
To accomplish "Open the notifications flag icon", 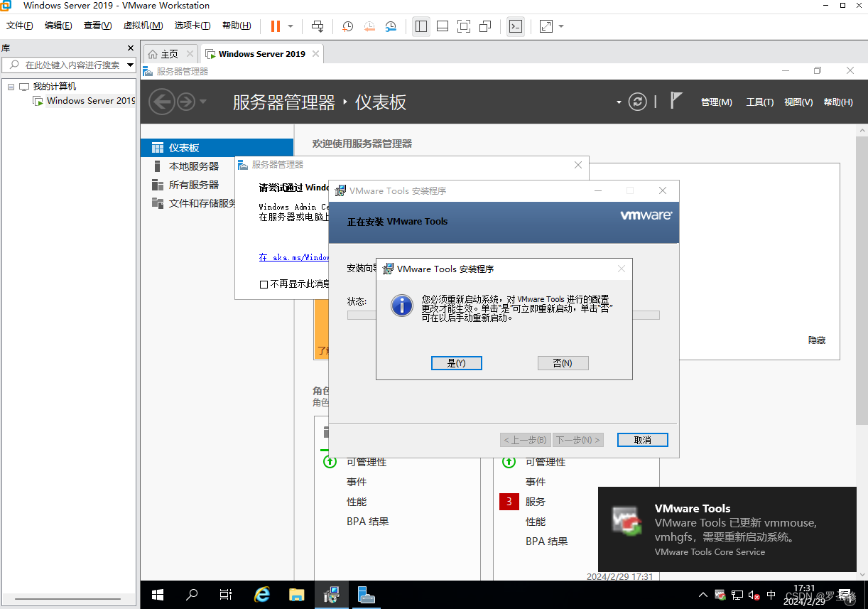I will tap(676, 100).
